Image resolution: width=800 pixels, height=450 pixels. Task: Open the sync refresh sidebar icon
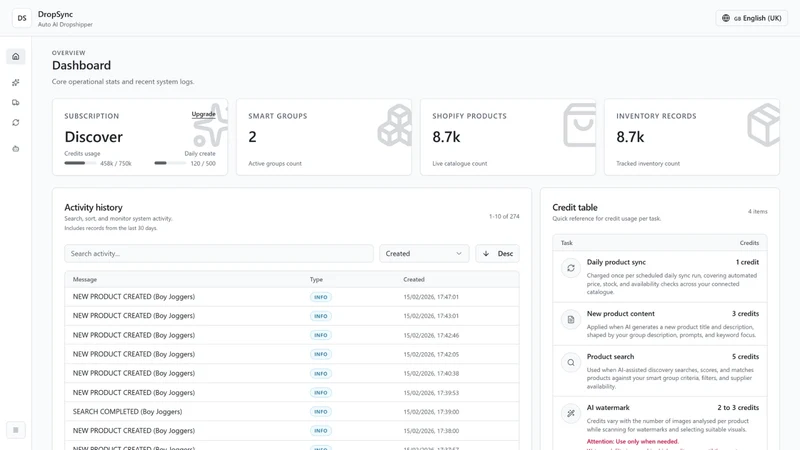point(16,123)
